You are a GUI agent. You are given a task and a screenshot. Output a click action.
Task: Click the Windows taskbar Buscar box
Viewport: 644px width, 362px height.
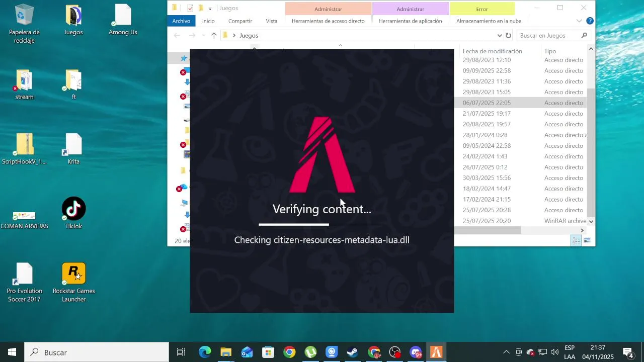click(97, 352)
